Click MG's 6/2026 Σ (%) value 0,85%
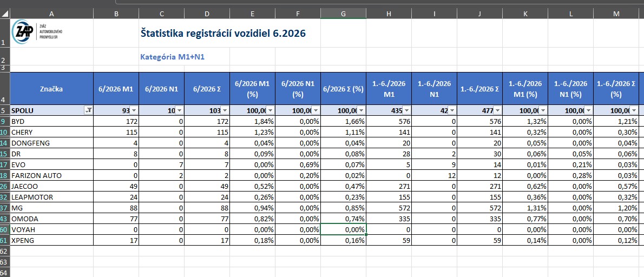The width and height of the screenshot is (644, 277). [343, 208]
